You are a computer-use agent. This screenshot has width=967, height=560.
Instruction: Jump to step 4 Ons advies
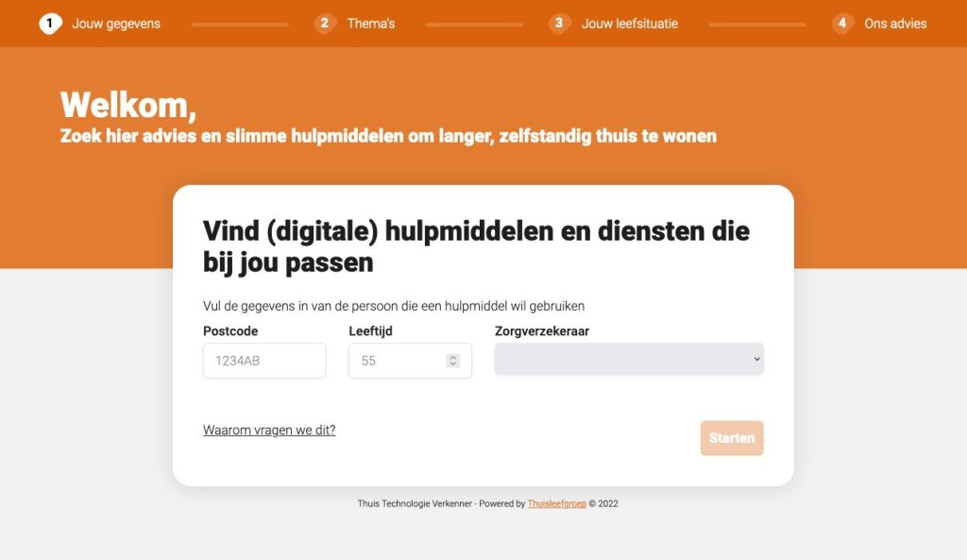tap(879, 24)
